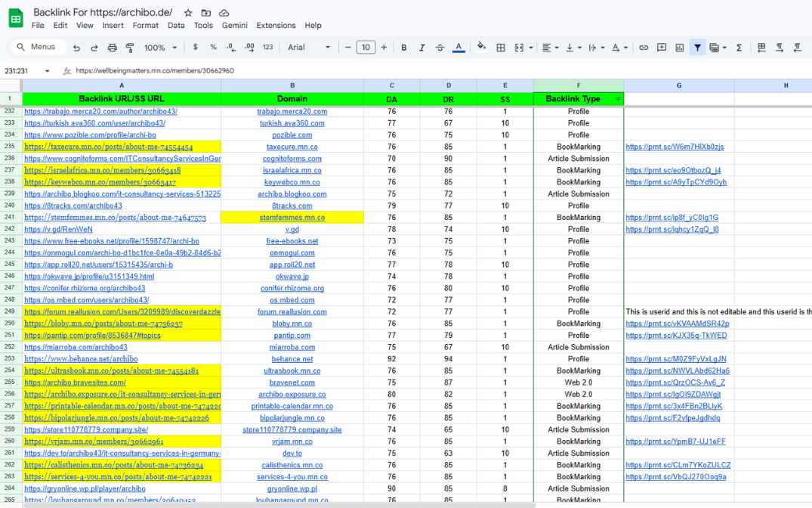Open text color picker
This screenshot has width=812, height=508.
458,48
